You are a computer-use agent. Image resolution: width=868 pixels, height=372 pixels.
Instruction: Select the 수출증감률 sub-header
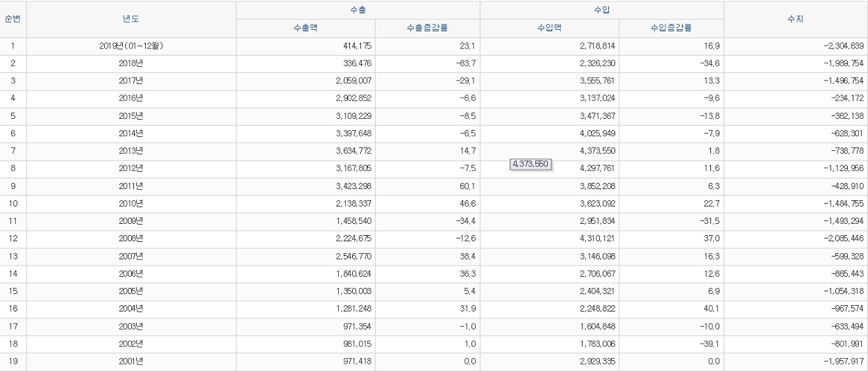pyautogui.click(x=427, y=29)
